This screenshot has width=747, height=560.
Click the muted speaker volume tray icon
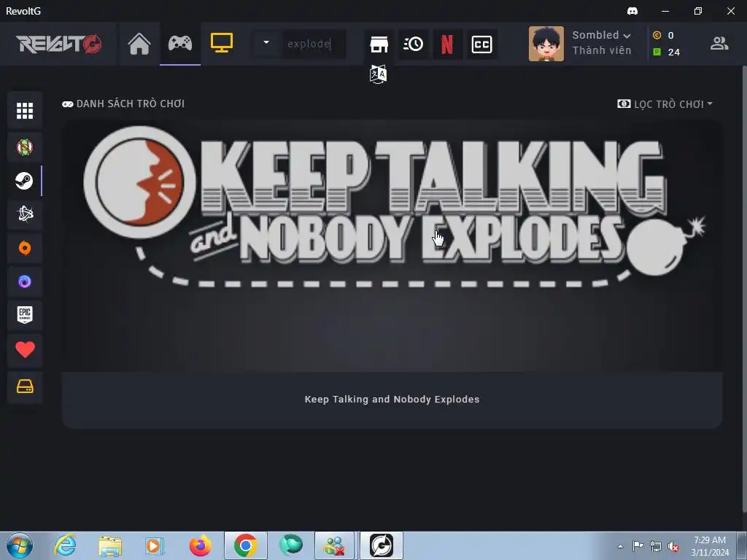673,547
